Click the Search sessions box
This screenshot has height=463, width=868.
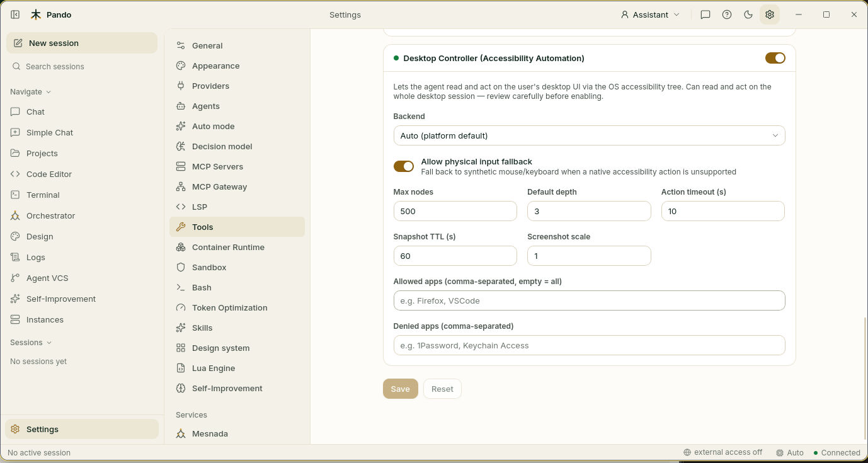[82, 66]
